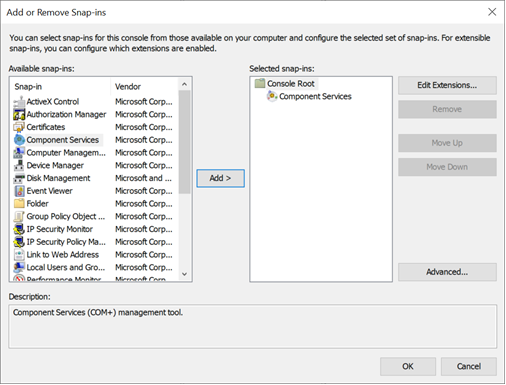Select the Disk Management icon
This screenshot has height=385, width=506.
coord(19,178)
